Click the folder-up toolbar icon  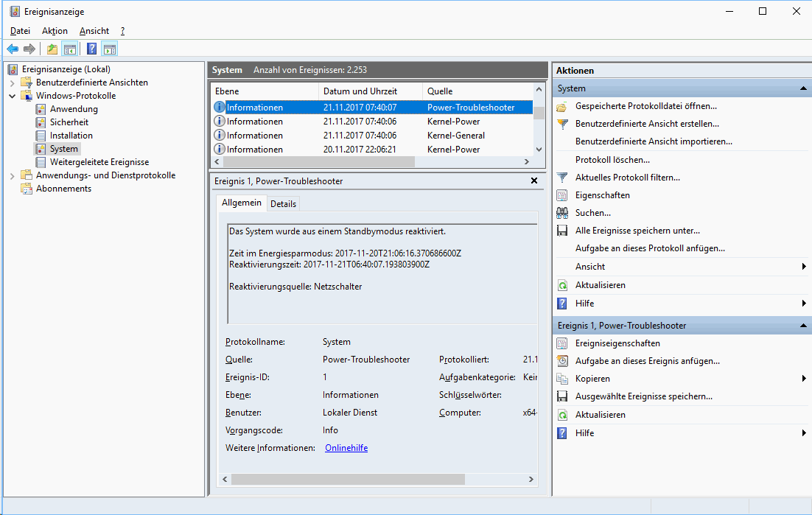click(x=52, y=49)
